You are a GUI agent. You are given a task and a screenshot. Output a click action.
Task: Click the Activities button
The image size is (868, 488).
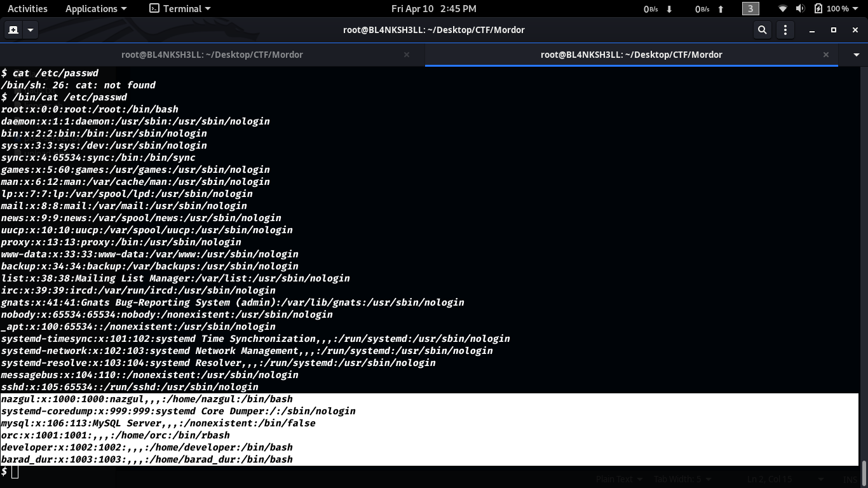[27, 9]
